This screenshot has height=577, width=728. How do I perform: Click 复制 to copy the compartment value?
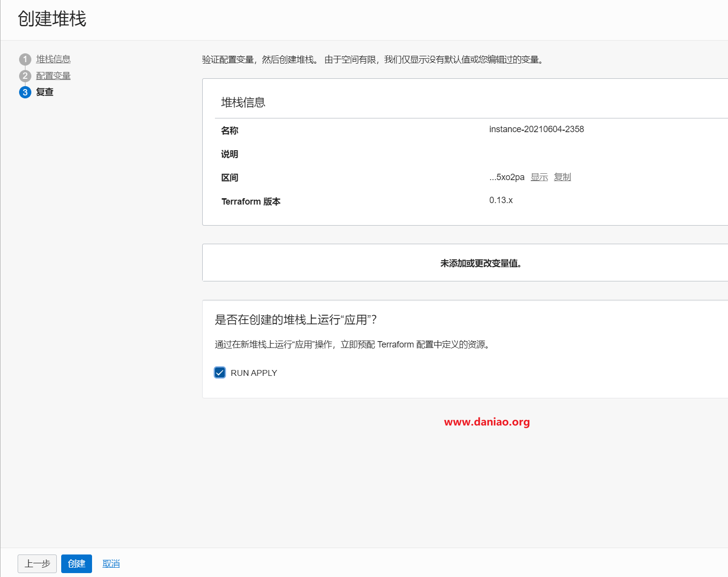(562, 177)
